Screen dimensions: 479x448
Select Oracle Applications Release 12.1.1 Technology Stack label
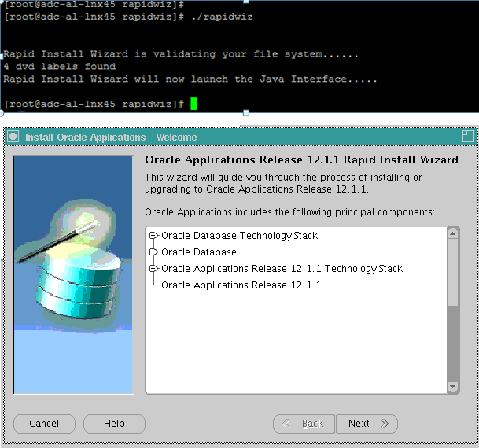[282, 269]
